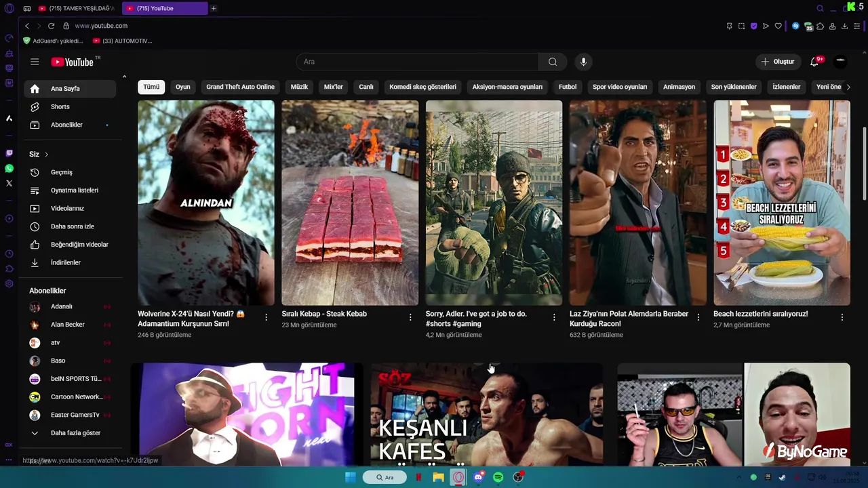Open the Alan Becker channel subscription
This screenshot has width=868, height=488.
71,325
